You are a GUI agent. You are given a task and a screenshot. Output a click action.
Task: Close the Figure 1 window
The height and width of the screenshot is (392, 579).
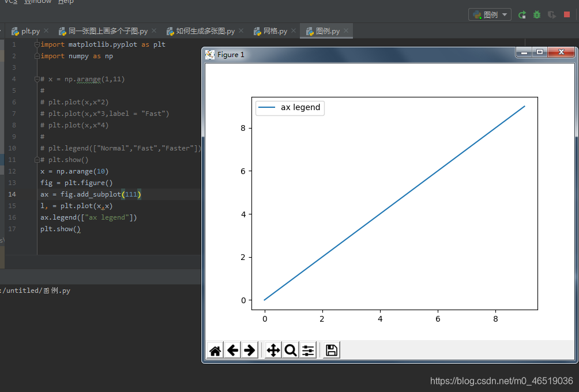click(561, 52)
